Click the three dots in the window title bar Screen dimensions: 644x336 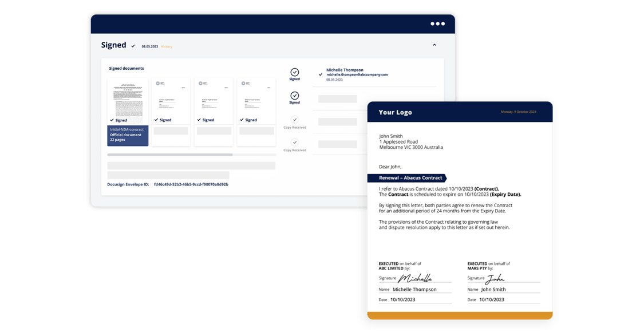pos(438,23)
